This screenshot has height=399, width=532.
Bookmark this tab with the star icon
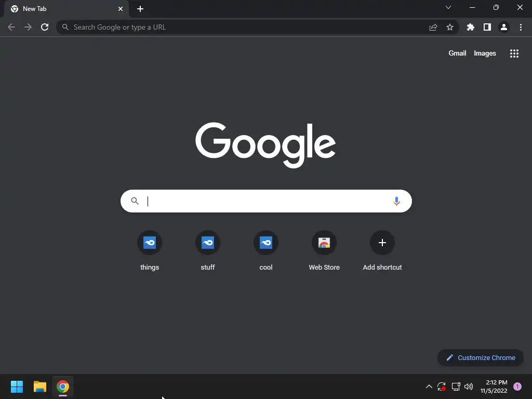pyautogui.click(x=450, y=27)
